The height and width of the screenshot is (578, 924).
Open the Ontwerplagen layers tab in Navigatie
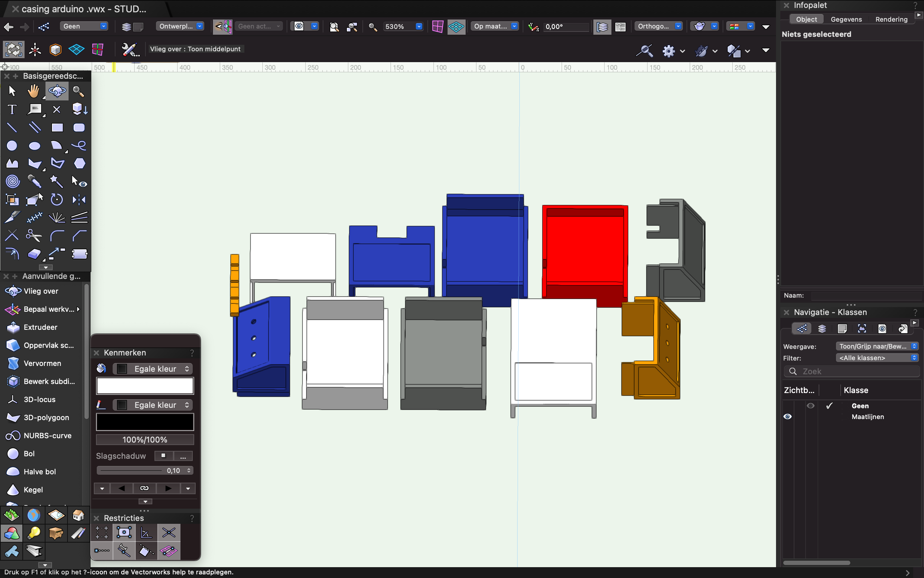click(822, 329)
